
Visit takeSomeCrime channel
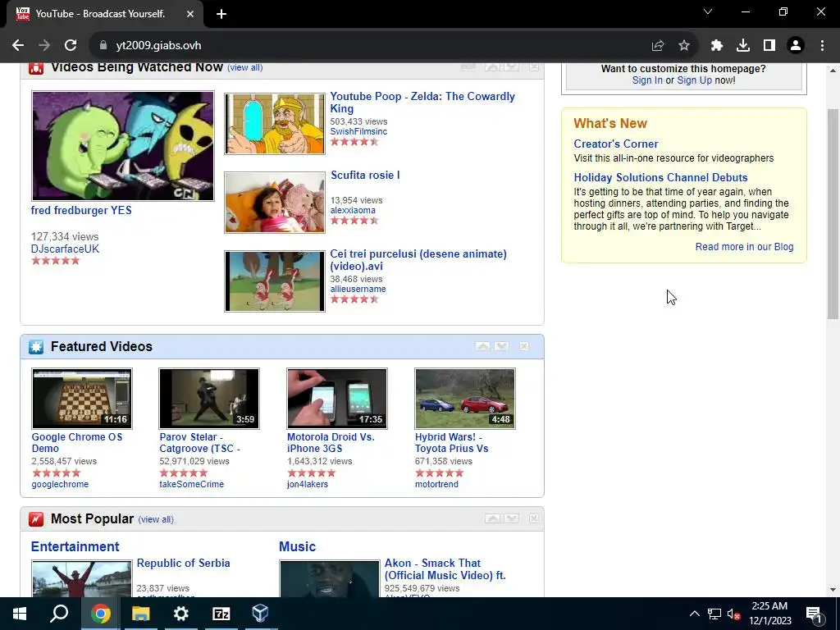point(191,484)
